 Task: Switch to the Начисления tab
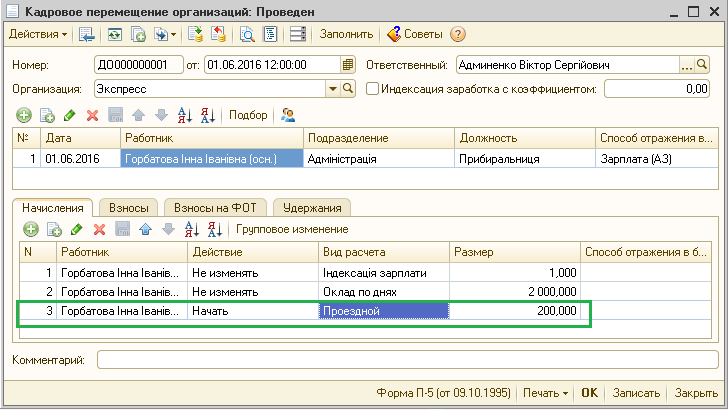[53, 208]
